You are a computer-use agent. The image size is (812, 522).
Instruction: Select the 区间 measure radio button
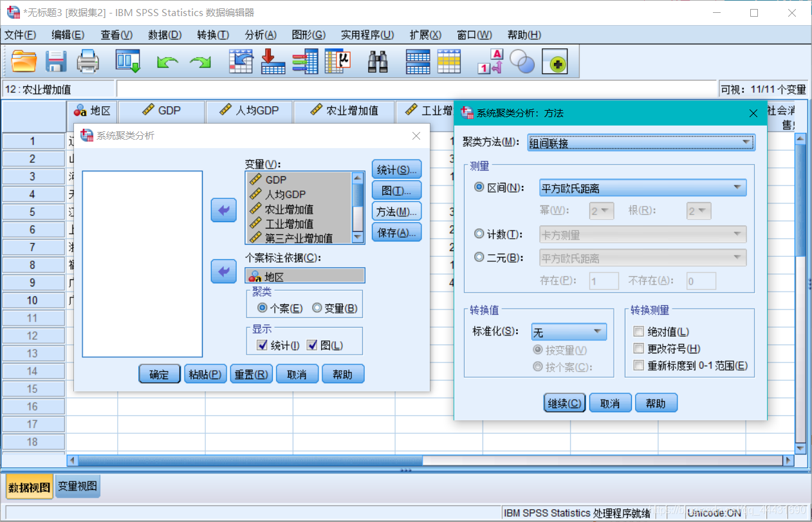[x=479, y=187]
